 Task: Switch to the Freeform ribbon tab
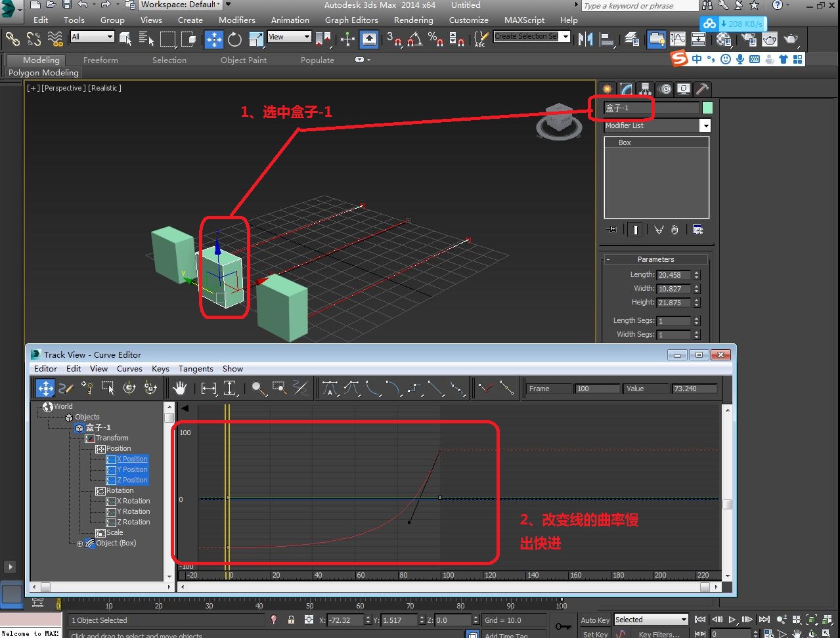[100, 60]
